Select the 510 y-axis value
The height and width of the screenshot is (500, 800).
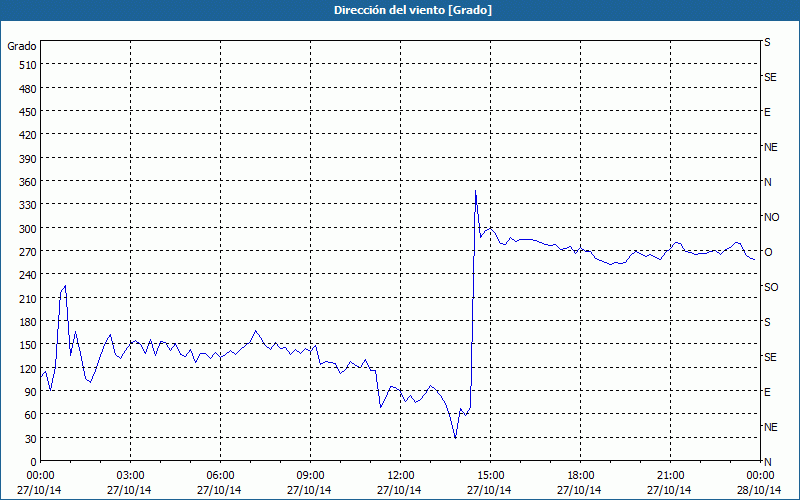tap(28, 65)
